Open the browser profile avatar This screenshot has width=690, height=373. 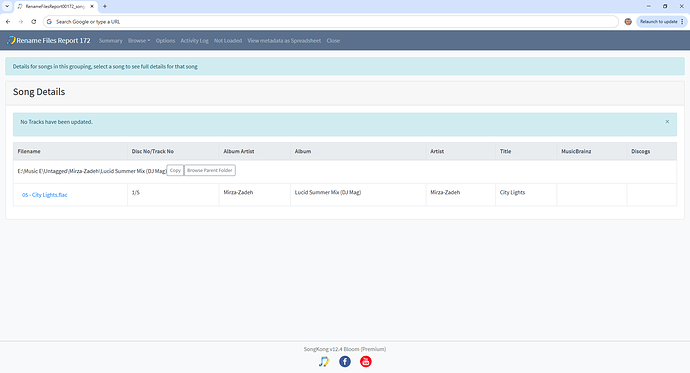628,22
